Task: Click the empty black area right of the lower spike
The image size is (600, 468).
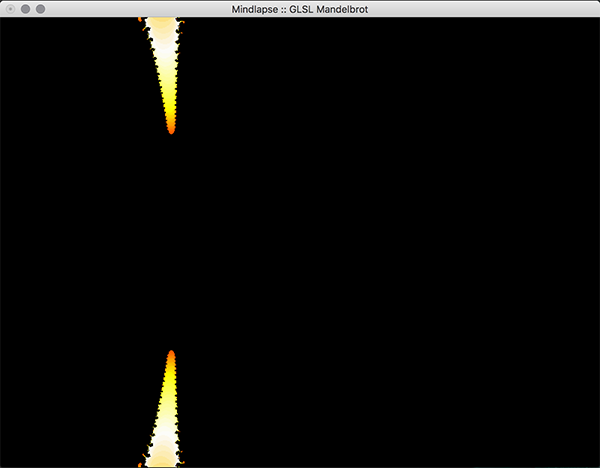Action: pos(400,400)
